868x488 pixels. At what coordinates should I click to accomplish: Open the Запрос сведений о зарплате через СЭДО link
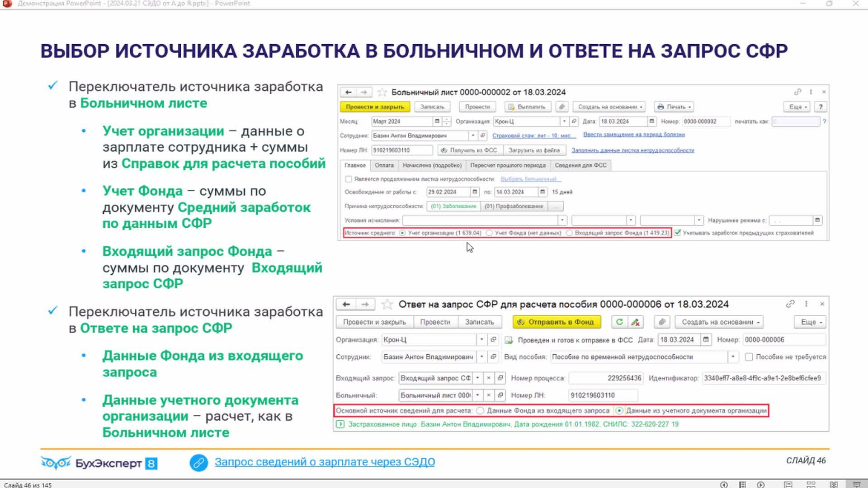coord(325,462)
